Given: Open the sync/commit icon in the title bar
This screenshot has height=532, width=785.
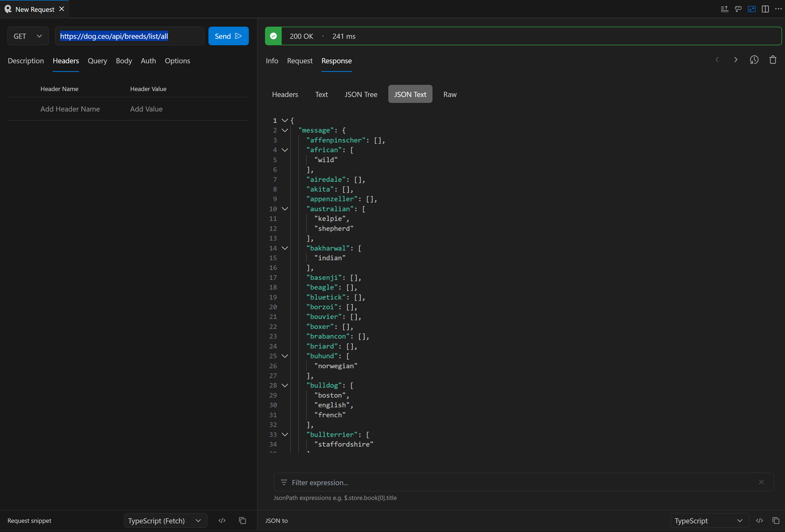Looking at the screenshot, I should pos(738,9).
